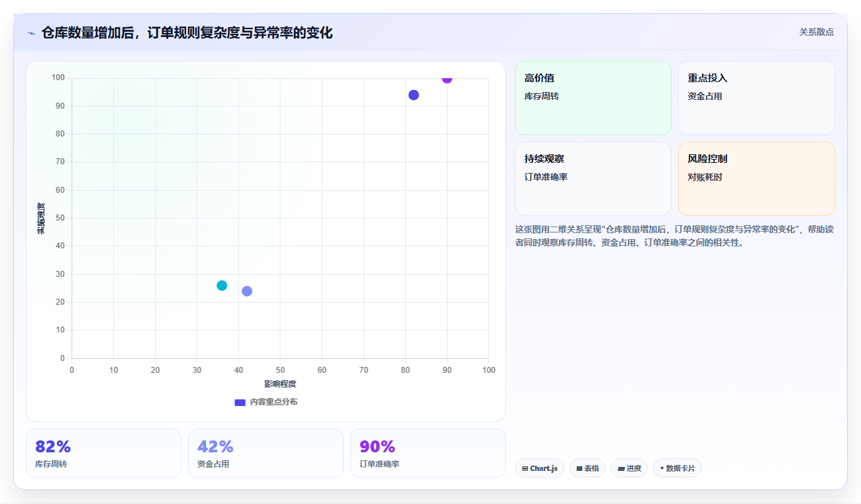Select the indigo data point at 82
This screenshot has height=504, width=861.
(x=414, y=95)
